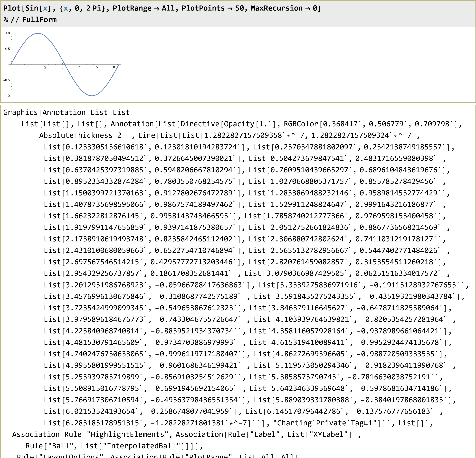Image resolution: width=476 pixels, height=458 pixels.
Task: Click the "XYLabel" string in output
Action: coord(328,434)
